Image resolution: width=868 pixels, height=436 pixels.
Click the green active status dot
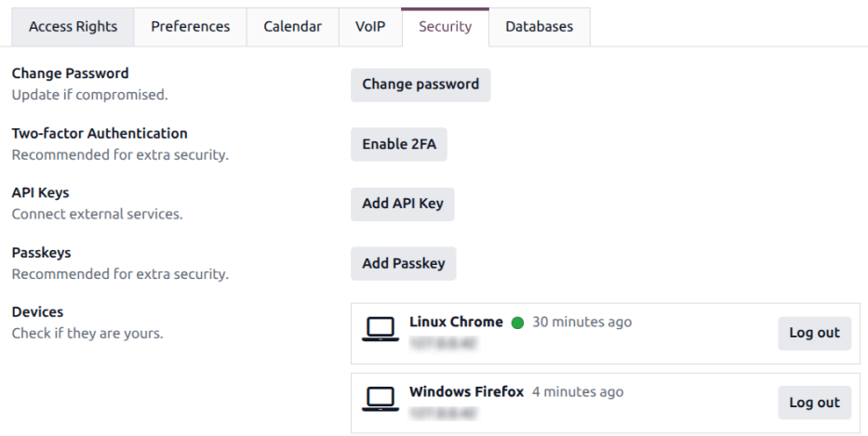point(517,324)
